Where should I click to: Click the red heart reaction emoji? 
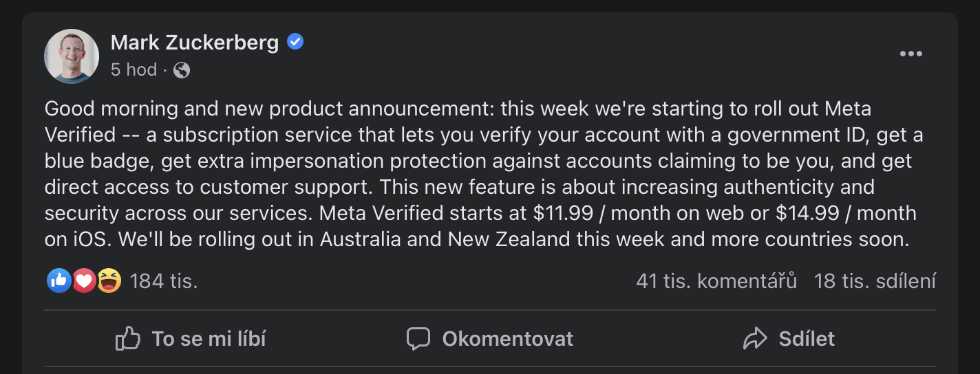tap(84, 280)
